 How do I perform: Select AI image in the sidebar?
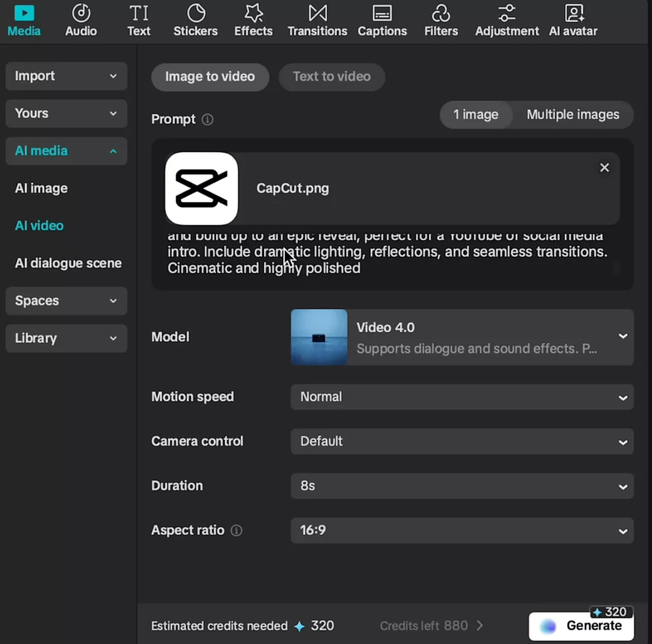tap(41, 189)
